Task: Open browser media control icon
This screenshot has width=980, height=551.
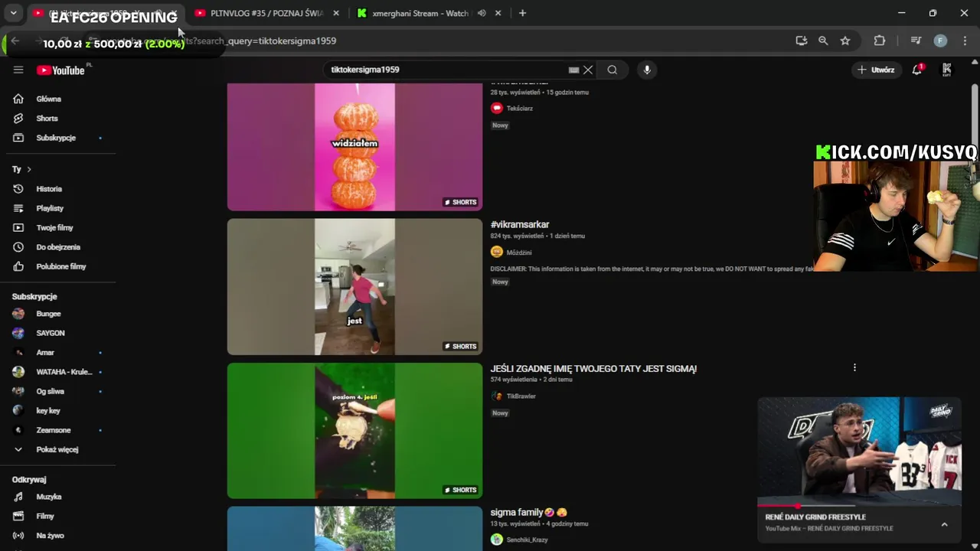Action: 916,41
